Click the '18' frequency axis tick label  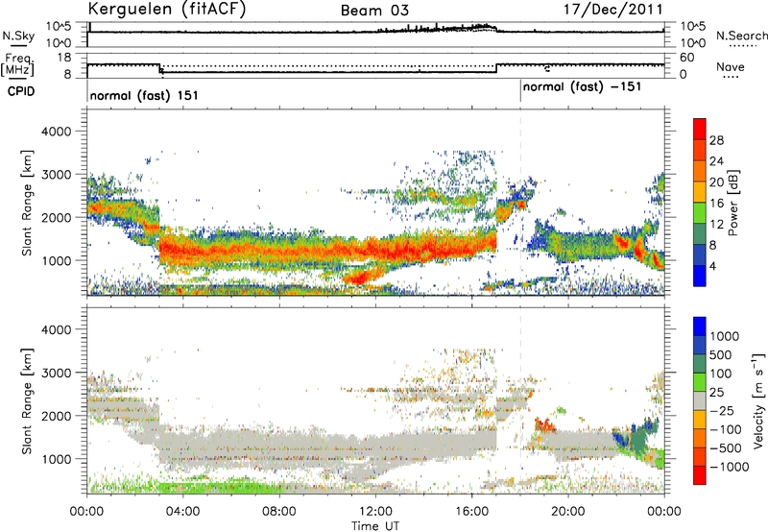click(x=64, y=58)
